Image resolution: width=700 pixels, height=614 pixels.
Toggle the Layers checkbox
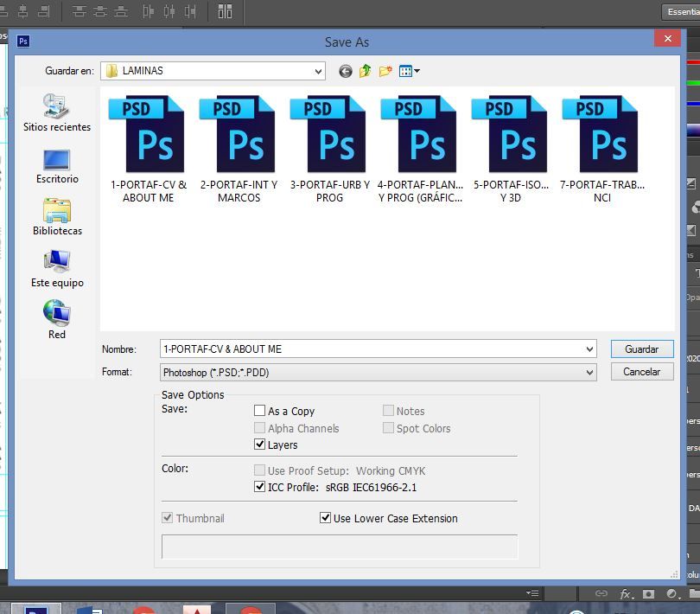pos(259,445)
